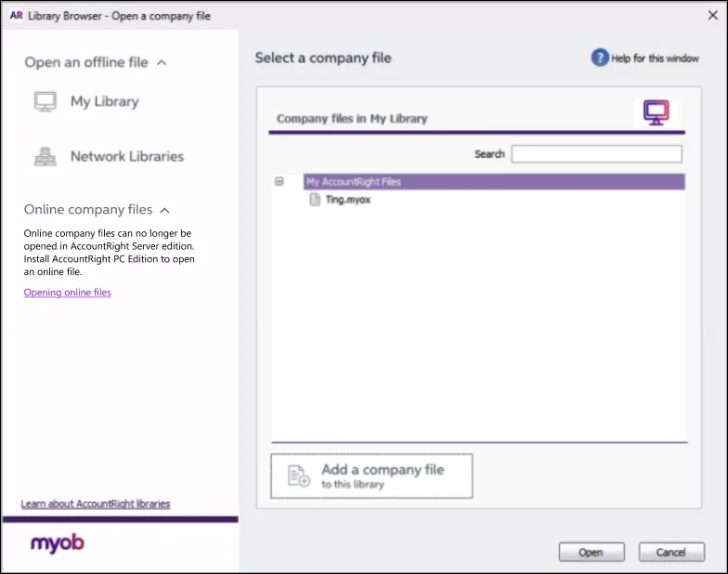Click the Network Libraries server icon
Image resolution: width=728 pixels, height=574 pixels.
pyautogui.click(x=45, y=156)
